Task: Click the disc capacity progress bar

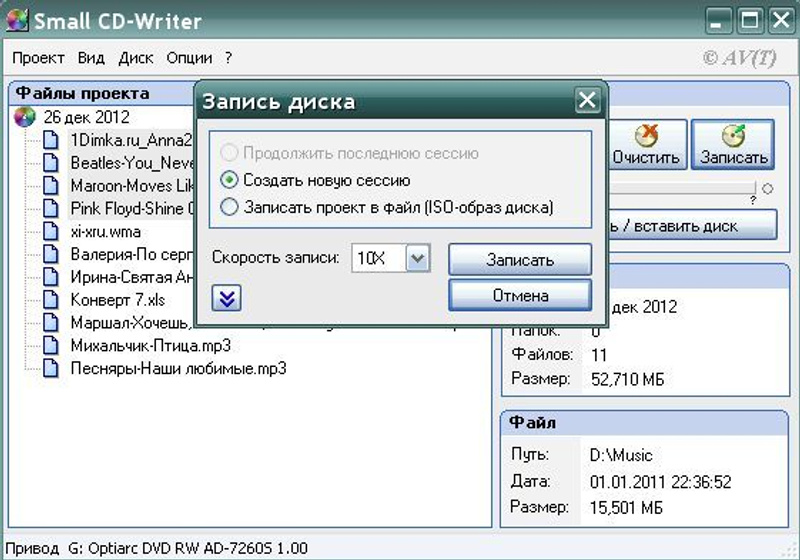Action: pos(681,187)
